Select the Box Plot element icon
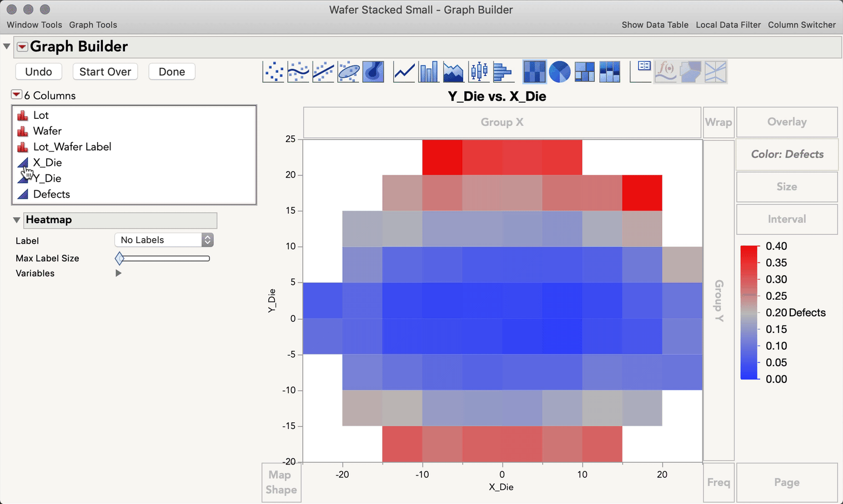This screenshot has width=843, height=504. tap(479, 72)
